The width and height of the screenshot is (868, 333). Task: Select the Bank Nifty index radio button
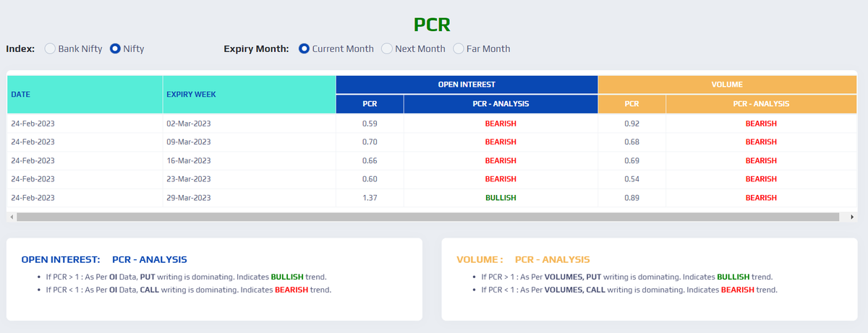[x=50, y=49]
